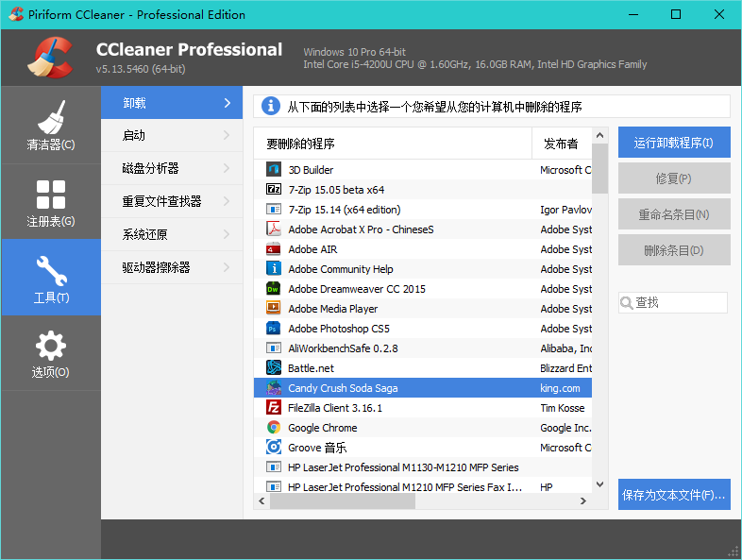Click vertical scrollbar down arrow

pos(599,484)
